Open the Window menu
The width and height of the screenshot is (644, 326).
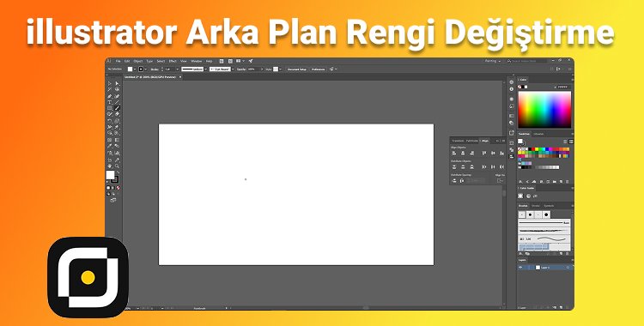pos(197,61)
